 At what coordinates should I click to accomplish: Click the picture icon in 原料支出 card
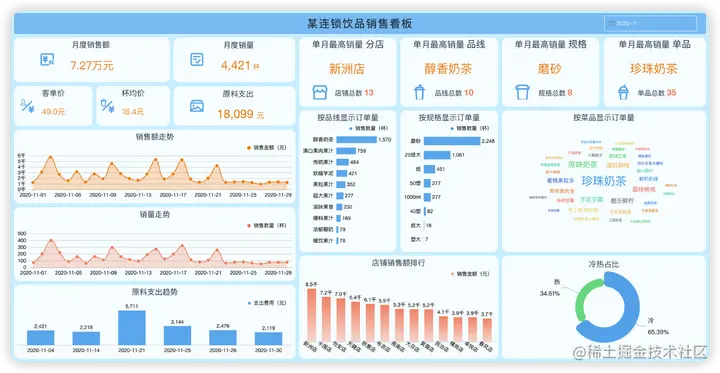point(197,106)
